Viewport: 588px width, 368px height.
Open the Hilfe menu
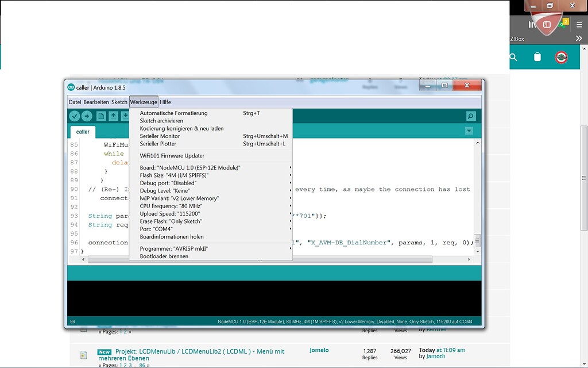tap(165, 102)
